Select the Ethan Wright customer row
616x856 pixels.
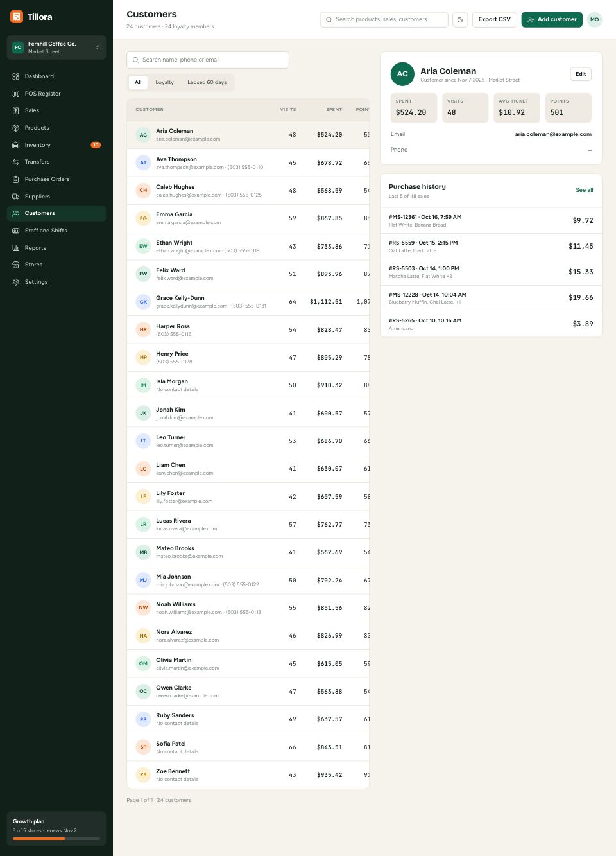point(248,246)
